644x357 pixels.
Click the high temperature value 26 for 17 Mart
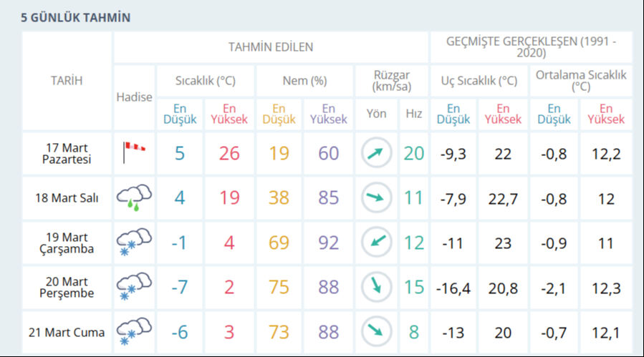point(229,154)
